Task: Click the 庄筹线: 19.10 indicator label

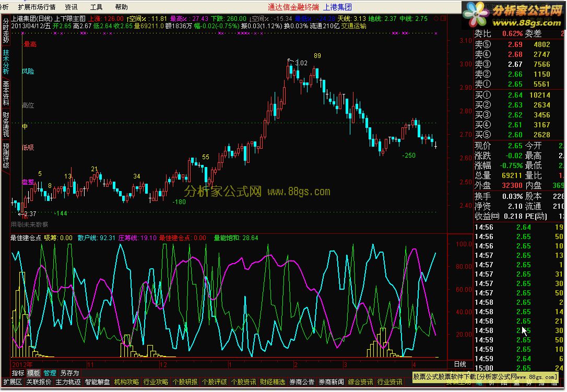Action: [x=137, y=238]
